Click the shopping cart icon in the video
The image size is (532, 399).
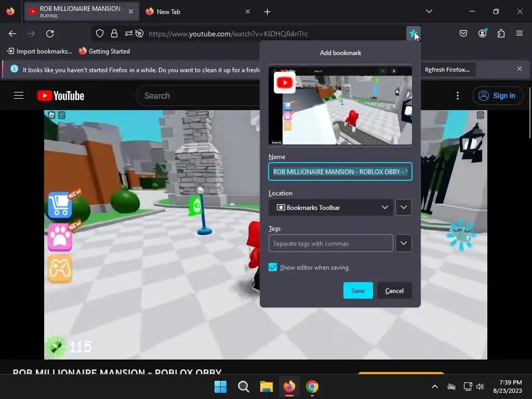60,205
